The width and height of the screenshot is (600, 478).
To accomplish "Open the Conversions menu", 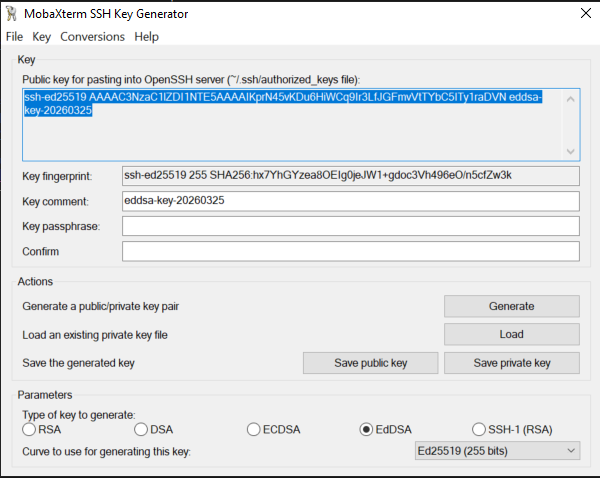I will tap(93, 37).
